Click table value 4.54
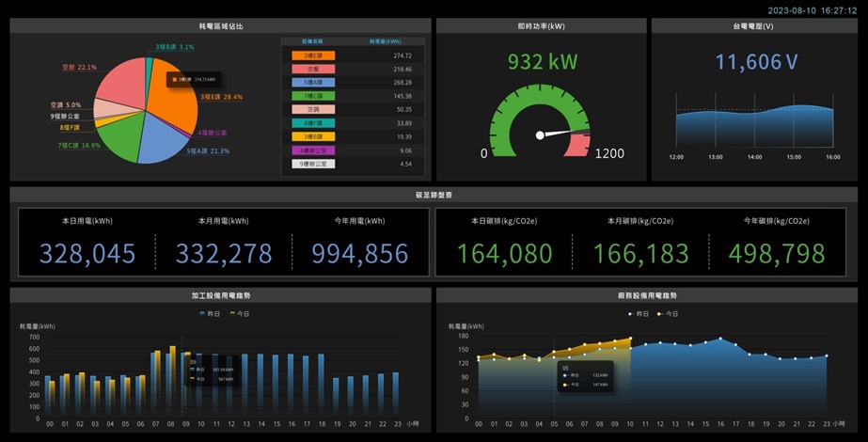The image size is (868, 442). click(x=405, y=164)
